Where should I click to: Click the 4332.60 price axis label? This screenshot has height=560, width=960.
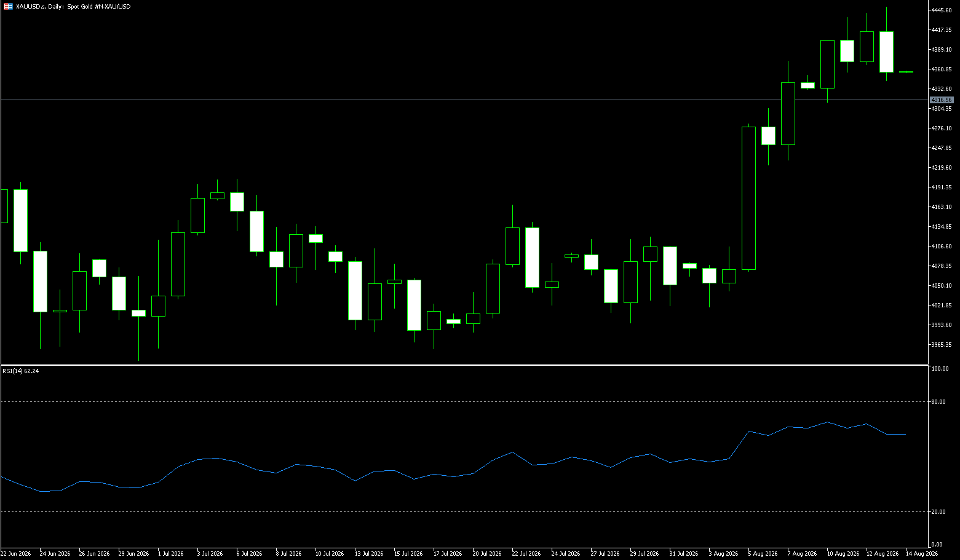(942, 89)
